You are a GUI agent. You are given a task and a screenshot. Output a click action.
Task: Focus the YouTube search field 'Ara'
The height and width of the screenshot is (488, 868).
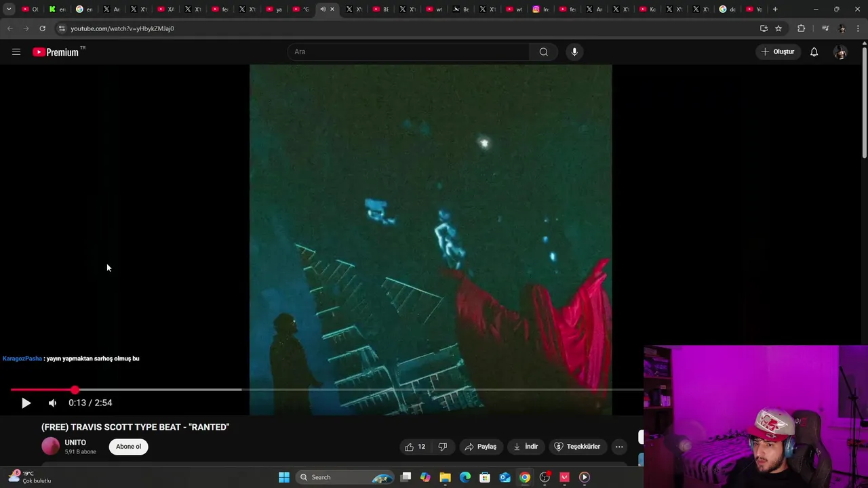point(408,52)
